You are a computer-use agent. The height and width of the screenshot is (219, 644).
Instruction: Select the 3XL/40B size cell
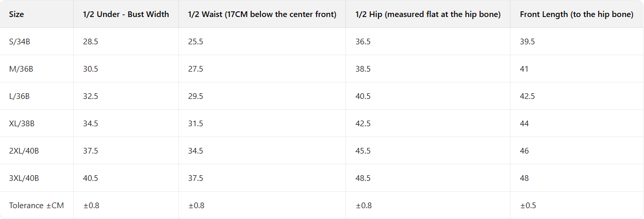pos(24,178)
